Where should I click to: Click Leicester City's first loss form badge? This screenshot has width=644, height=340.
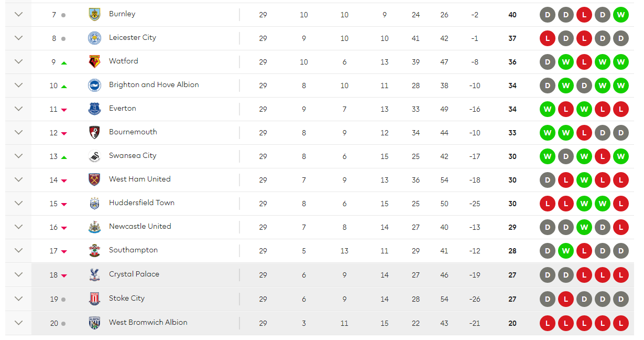click(548, 38)
